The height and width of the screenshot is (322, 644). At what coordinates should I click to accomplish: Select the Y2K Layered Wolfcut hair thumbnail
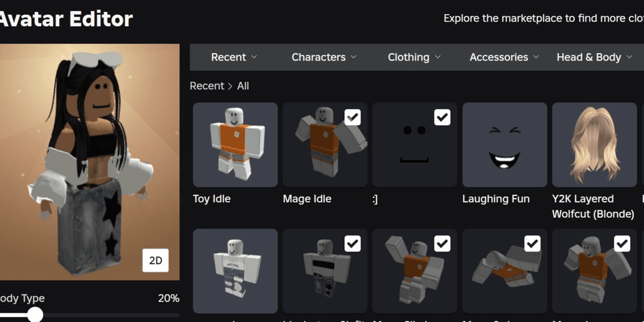(x=594, y=144)
